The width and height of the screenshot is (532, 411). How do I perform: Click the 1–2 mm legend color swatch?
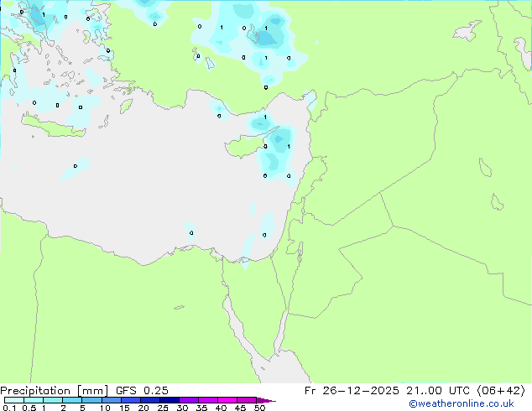(53, 400)
